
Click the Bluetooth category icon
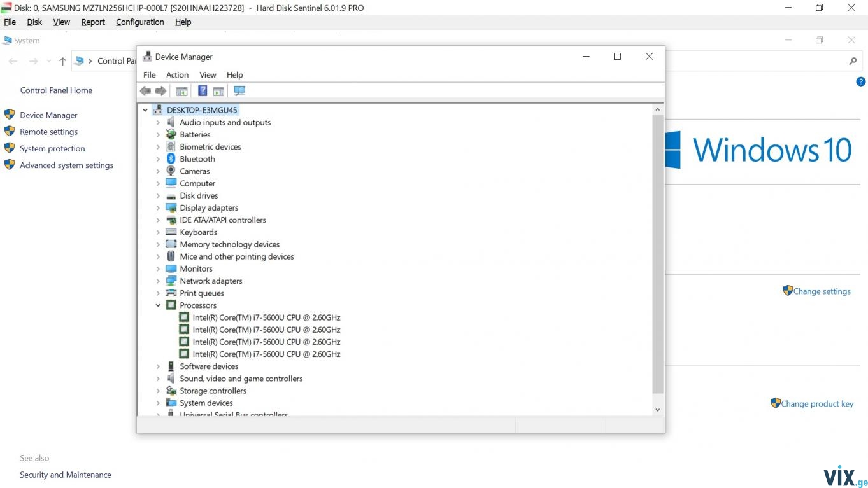171,159
